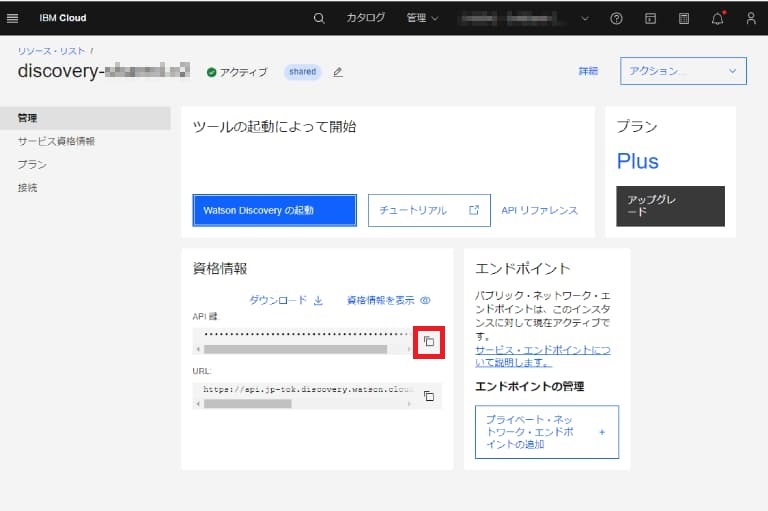This screenshot has width=768, height=511.
Task: Click the search magnifier icon
Action: coord(319,19)
